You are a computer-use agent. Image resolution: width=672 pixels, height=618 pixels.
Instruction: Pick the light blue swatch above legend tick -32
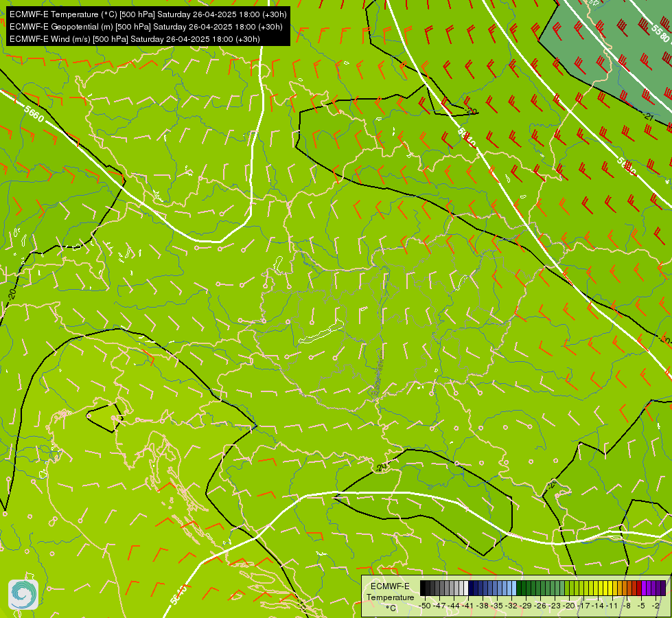coord(514,588)
